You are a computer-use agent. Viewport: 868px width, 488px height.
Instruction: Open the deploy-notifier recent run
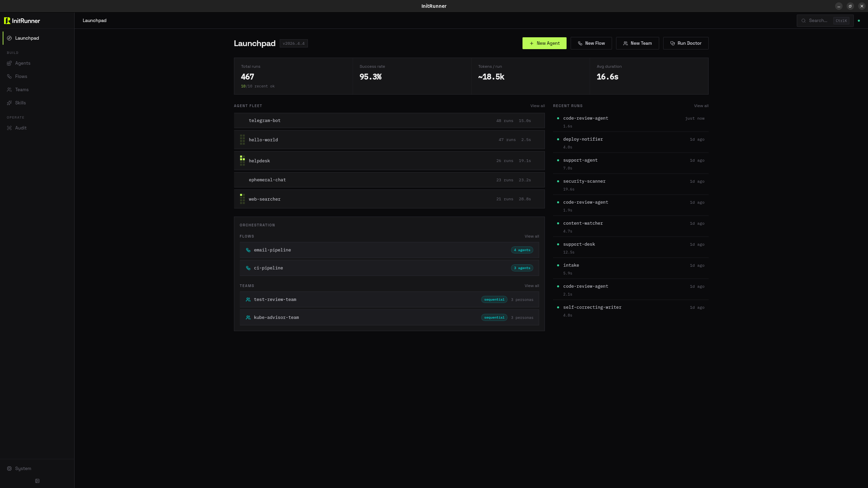point(631,143)
